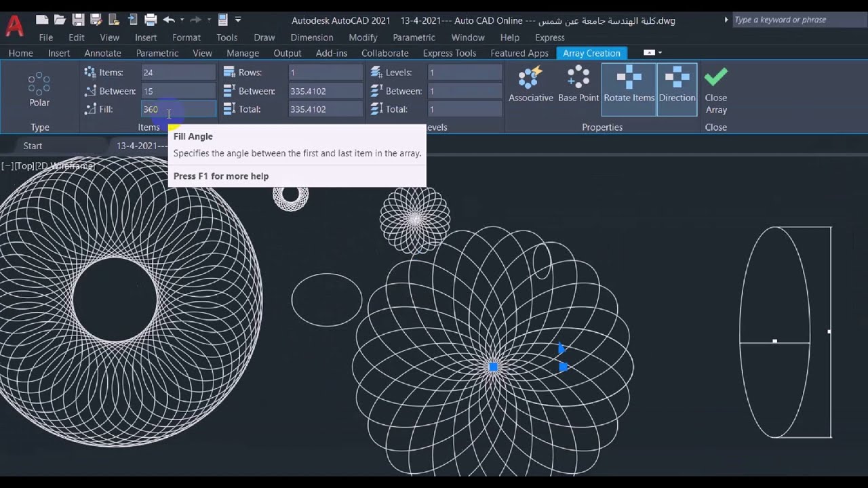Select the Array Creation ribbon tab
The height and width of the screenshot is (488, 868).
pos(591,53)
